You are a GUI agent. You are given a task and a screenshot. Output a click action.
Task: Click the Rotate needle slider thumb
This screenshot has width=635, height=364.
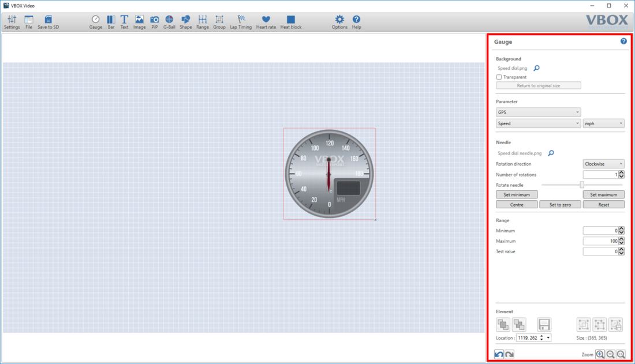point(582,185)
